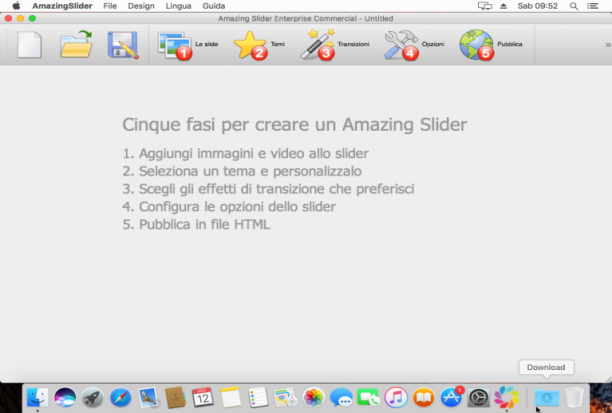Screen dimensions: 612x413
Task: Click heading "Cinque fasi per creare un Amazing Slider"
Action: 295,125
